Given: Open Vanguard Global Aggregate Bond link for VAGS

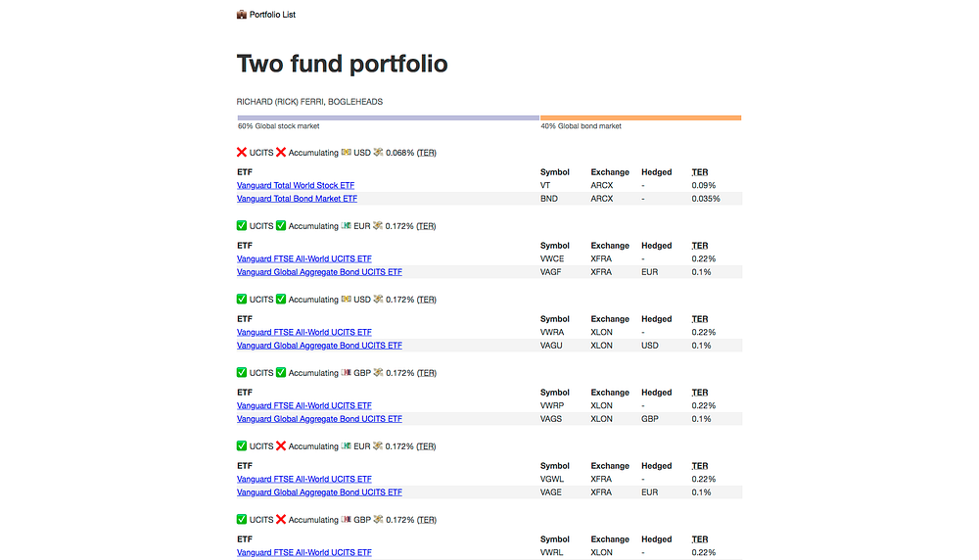Looking at the screenshot, I should pyautogui.click(x=319, y=419).
